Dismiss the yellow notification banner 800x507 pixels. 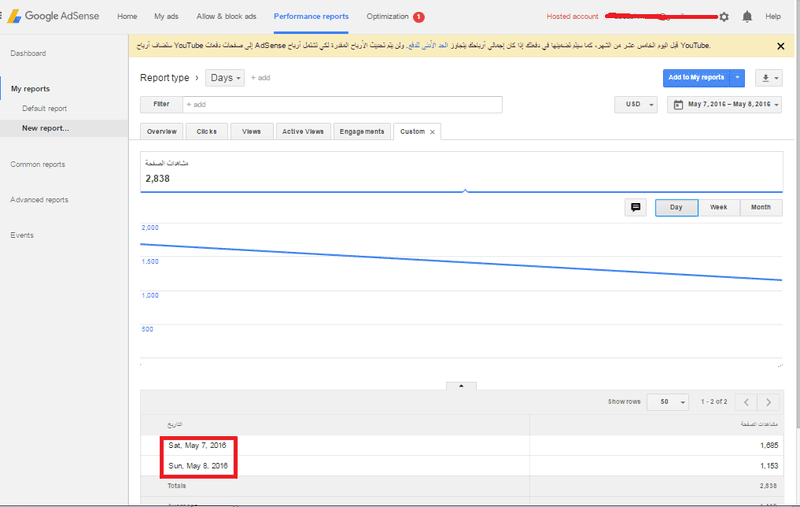click(780, 46)
